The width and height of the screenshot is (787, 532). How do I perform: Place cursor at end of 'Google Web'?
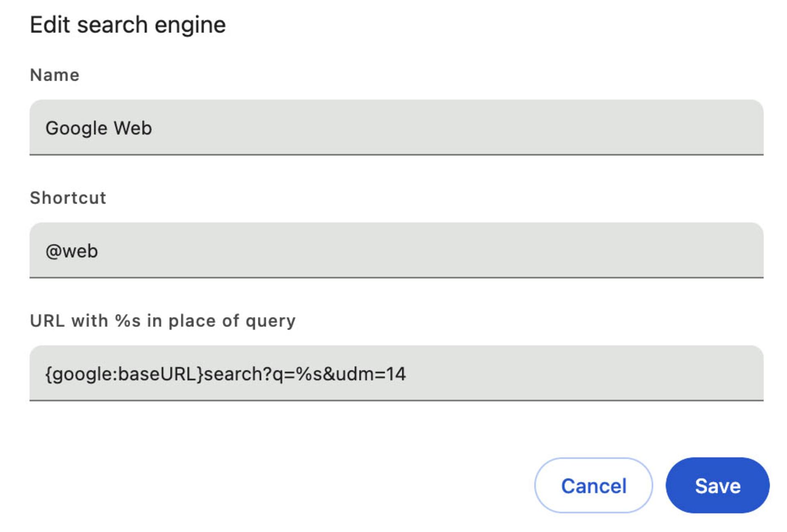(x=153, y=128)
